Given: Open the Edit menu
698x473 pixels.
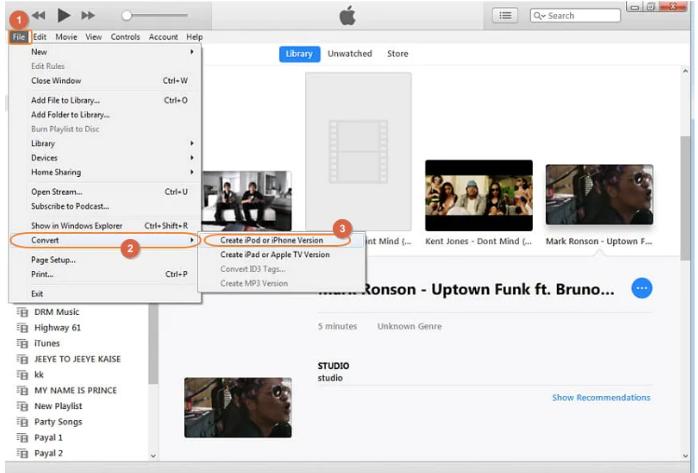Looking at the screenshot, I should click(40, 37).
